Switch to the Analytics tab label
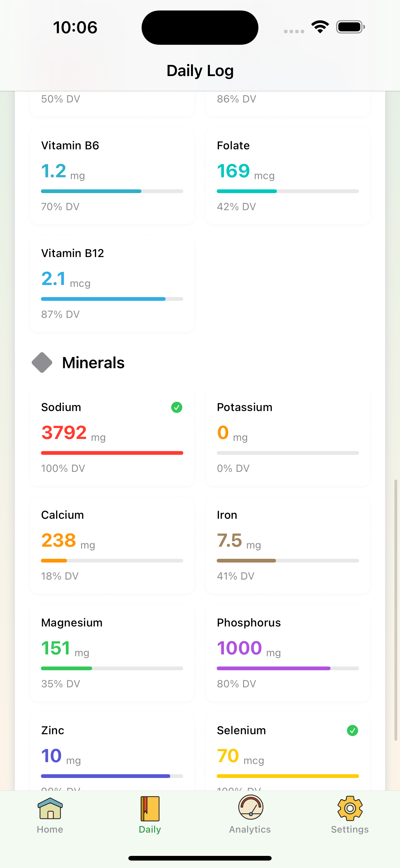The width and height of the screenshot is (400, 868). [x=250, y=829]
